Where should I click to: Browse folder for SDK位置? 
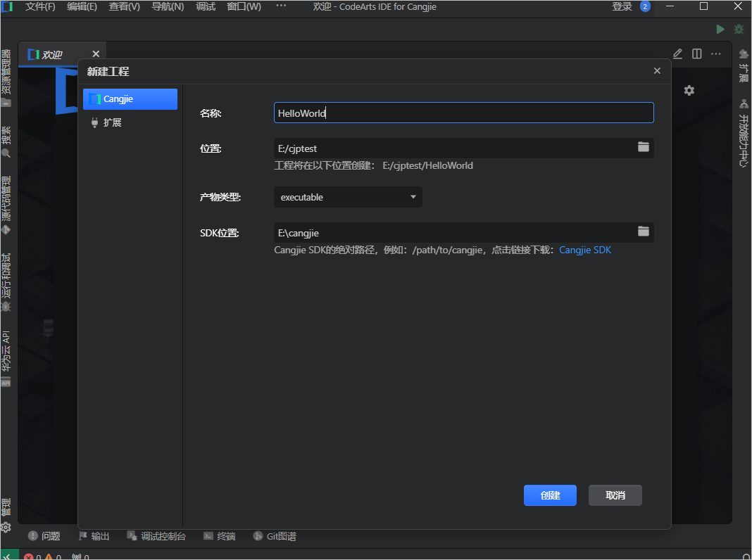(643, 231)
